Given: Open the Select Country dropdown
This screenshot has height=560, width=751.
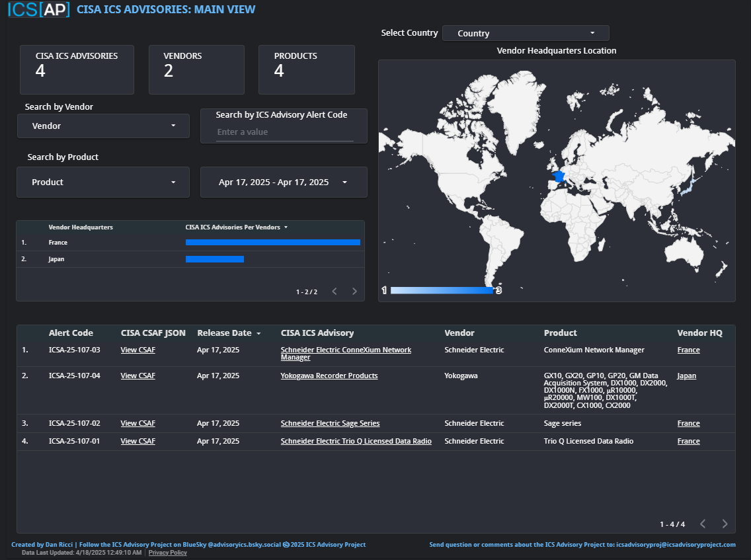Looking at the screenshot, I should pos(526,33).
